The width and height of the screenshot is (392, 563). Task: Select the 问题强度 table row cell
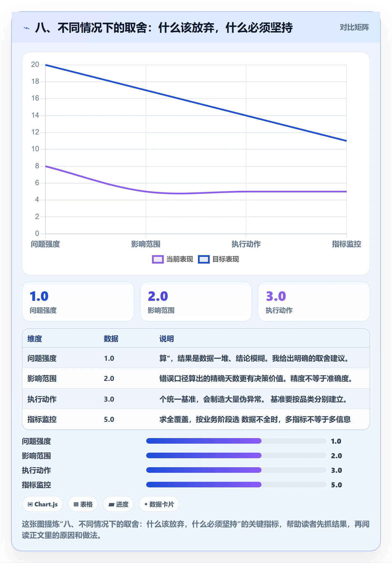42,358
